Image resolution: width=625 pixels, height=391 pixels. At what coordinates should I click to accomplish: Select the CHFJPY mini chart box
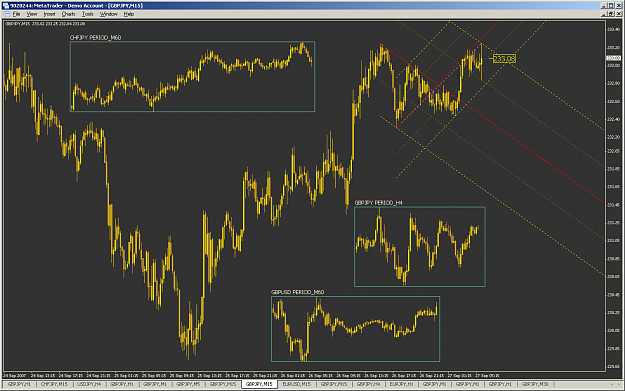click(192, 77)
